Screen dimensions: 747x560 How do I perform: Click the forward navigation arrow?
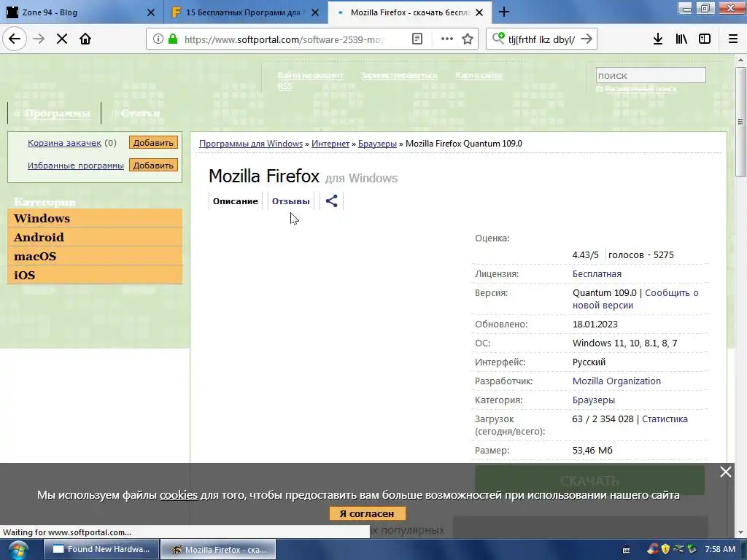[39, 39]
